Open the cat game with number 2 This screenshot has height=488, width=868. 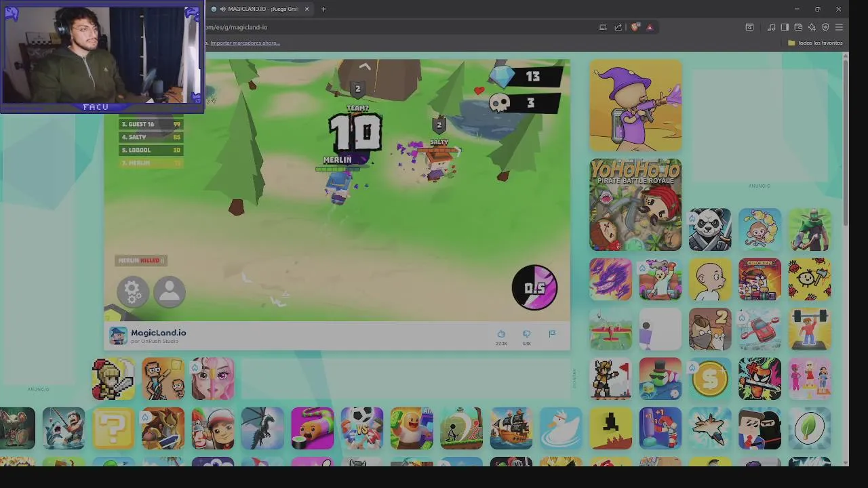tap(710, 329)
